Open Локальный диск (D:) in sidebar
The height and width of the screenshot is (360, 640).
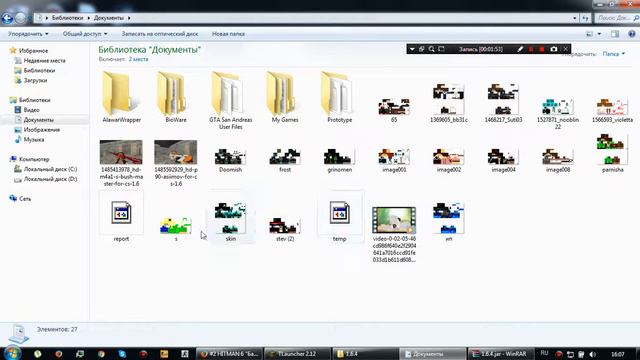[50, 179]
